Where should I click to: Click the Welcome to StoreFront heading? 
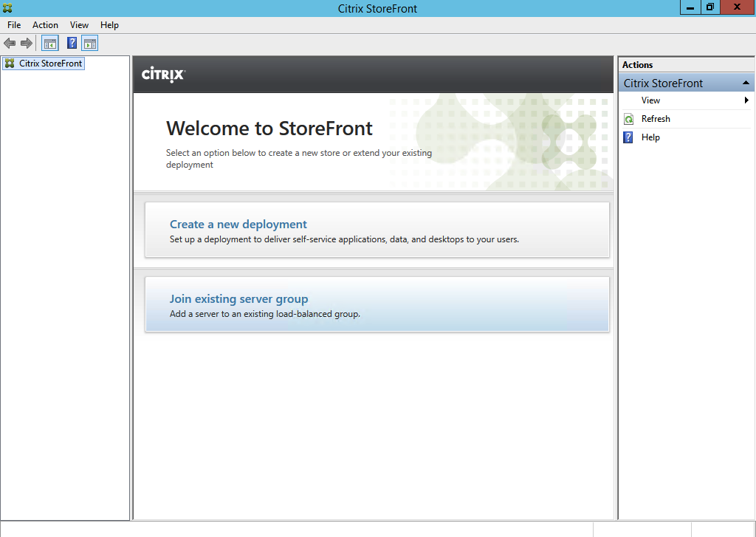coord(269,129)
